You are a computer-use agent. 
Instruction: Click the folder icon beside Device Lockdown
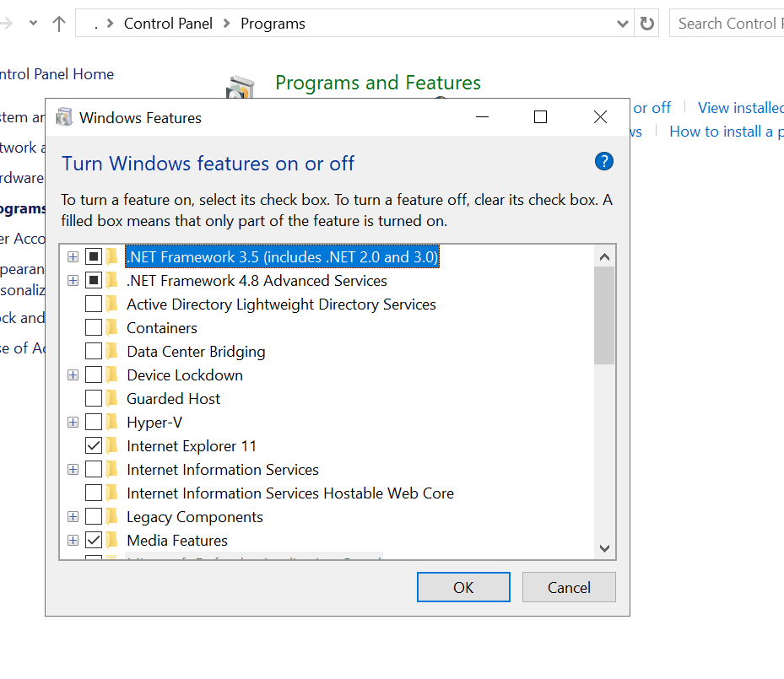pyautogui.click(x=112, y=375)
